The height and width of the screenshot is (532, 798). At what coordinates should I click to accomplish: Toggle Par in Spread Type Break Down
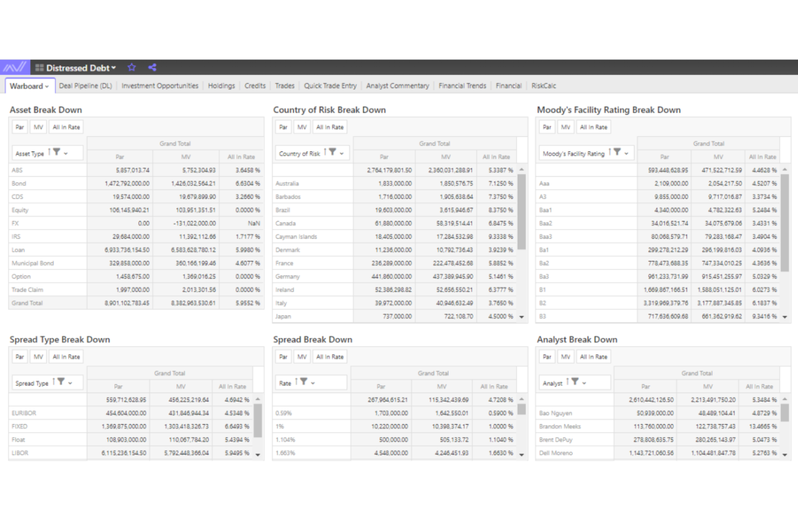20,357
